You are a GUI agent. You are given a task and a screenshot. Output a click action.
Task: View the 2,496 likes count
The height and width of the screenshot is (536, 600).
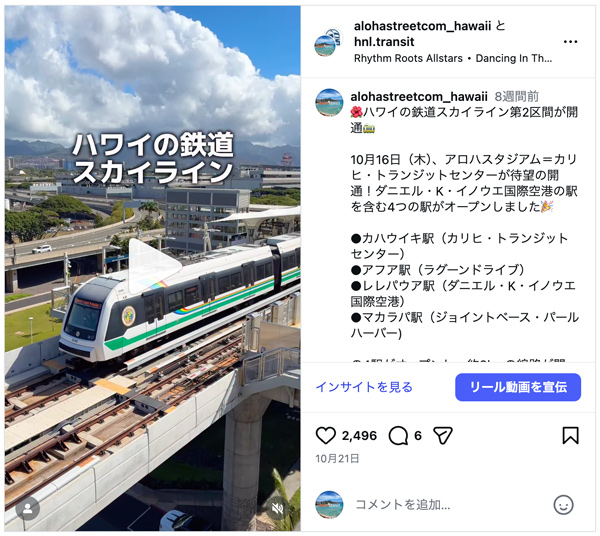(x=359, y=435)
